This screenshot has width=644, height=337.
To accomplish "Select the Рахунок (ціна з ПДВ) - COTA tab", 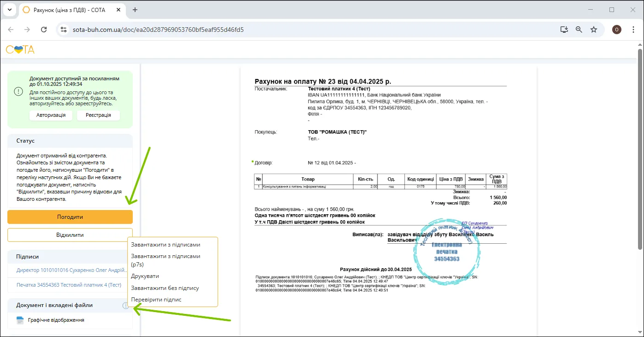I will point(73,10).
